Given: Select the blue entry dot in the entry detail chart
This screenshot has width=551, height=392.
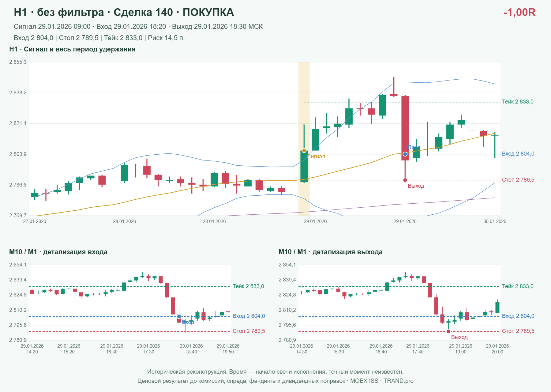Looking at the screenshot, I should click(x=179, y=316).
